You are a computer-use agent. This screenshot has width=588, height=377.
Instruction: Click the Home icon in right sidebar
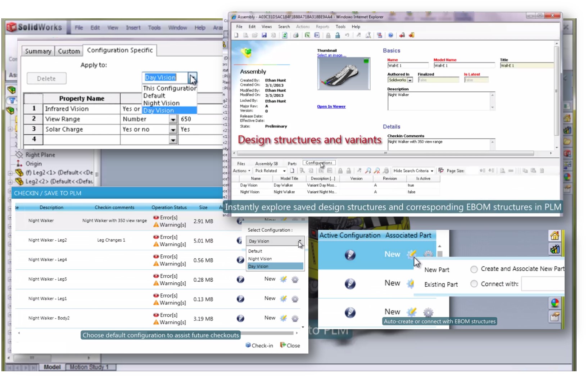555,236
